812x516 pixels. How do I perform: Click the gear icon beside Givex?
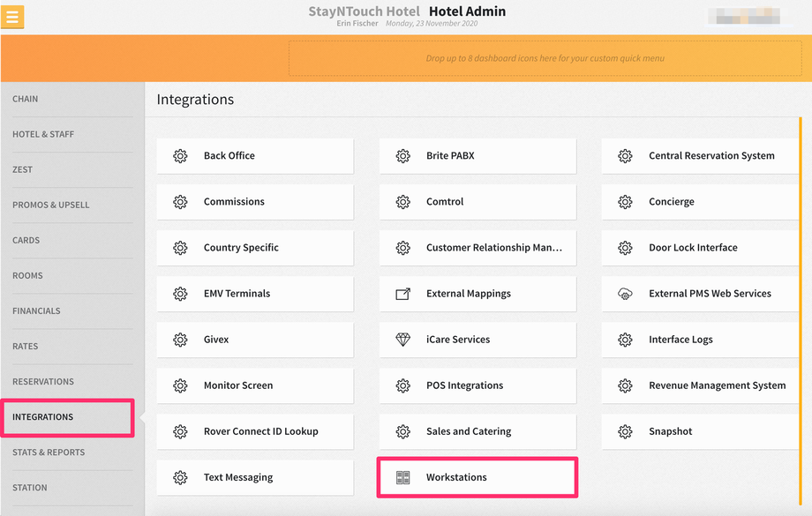[180, 340]
